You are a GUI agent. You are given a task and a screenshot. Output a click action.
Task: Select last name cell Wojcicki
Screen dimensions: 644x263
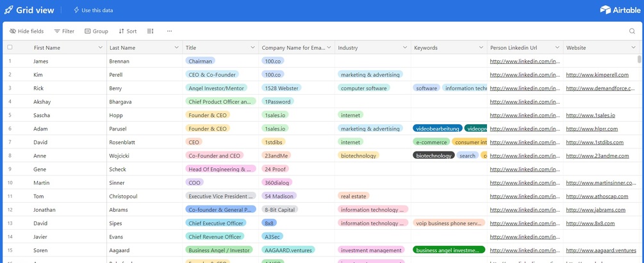pyautogui.click(x=145, y=156)
